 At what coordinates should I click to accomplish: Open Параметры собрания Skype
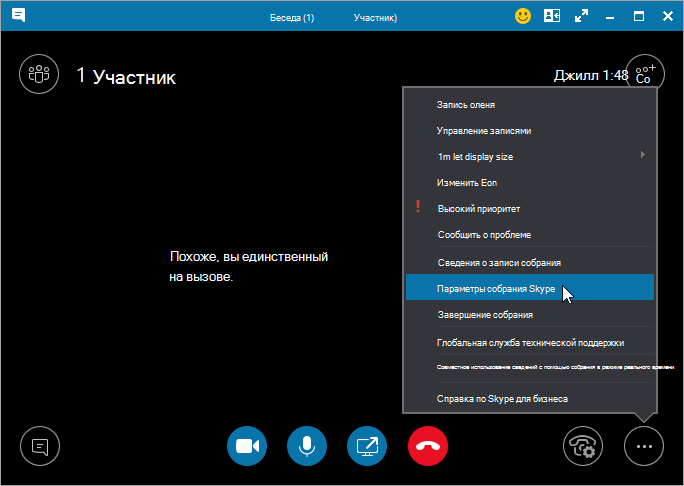click(530, 287)
